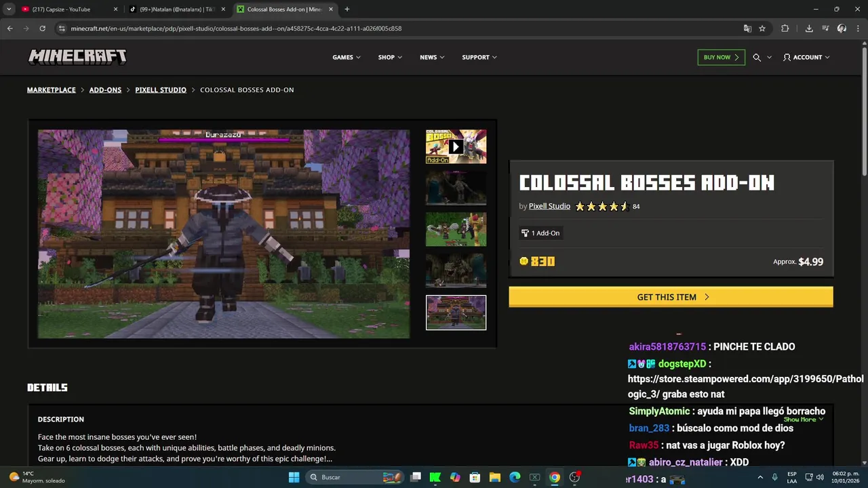
Task: View site information icon in address bar
Action: coord(62,28)
